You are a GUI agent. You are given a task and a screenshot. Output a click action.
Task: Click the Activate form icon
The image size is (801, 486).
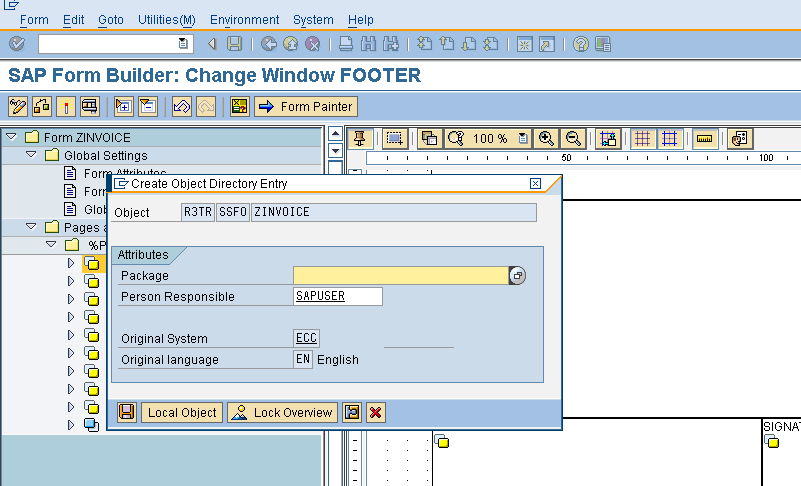pos(66,107)
